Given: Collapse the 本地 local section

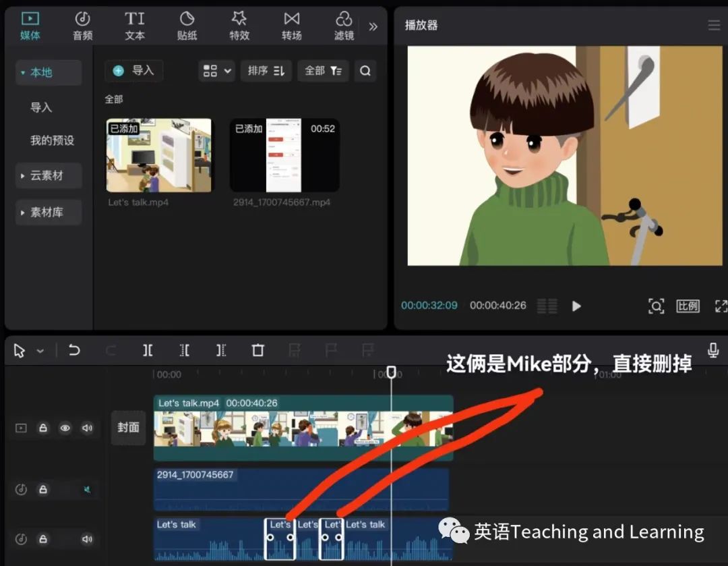Looking at the screenshot, I should tap(49, 72).
